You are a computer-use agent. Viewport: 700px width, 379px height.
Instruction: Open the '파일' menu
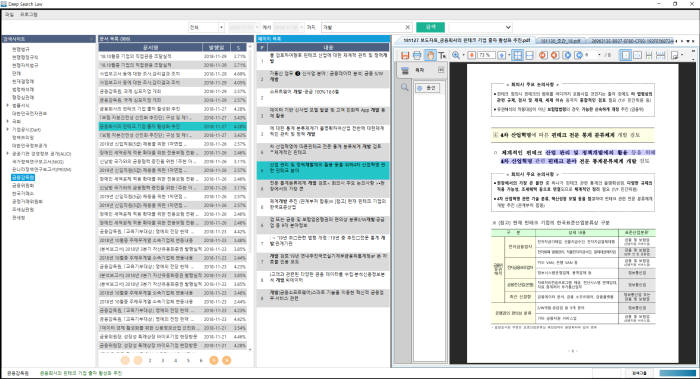pos(9,15)
